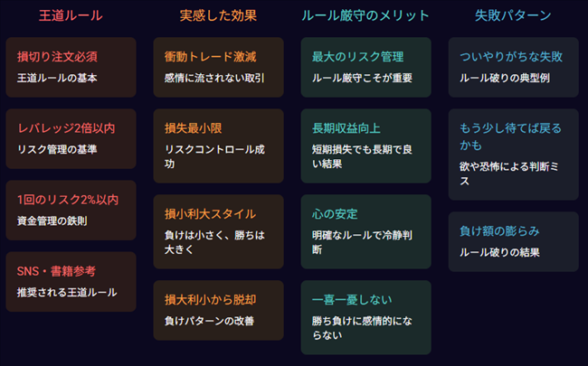This screenshot has height=366, width=588.
Task: Open the SNS・書籍参考 card
Action: 71,281
